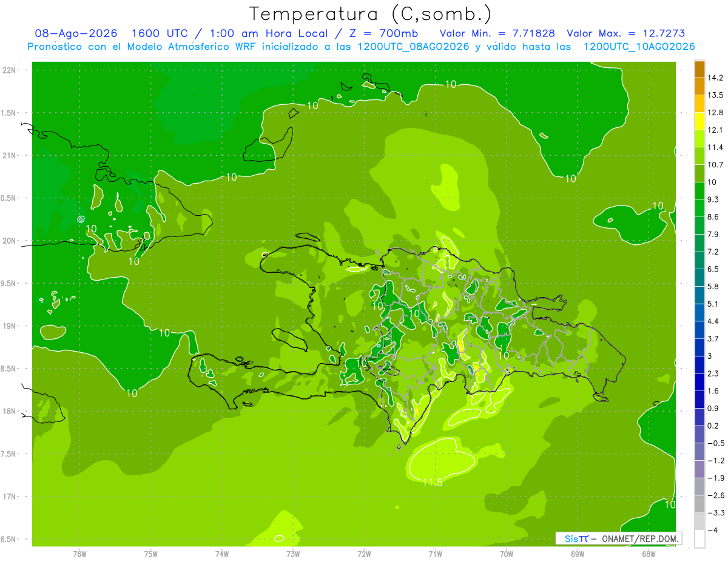Click the '68W' longitude axis label
The image size is (728, 562).
point(648,554)
